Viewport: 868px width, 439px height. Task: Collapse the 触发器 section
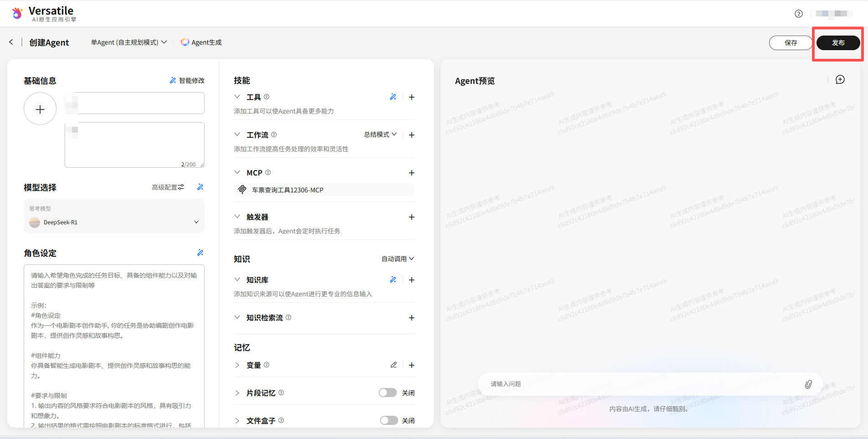tap(237, 217)
